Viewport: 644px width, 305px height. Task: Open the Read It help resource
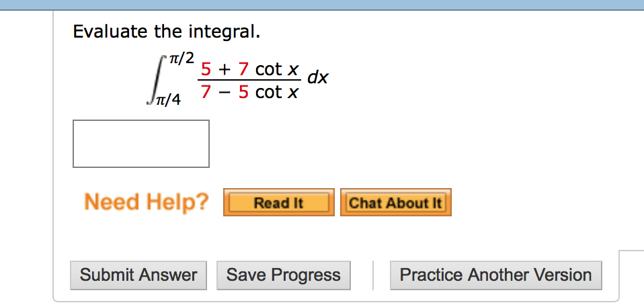click(278, 202)
